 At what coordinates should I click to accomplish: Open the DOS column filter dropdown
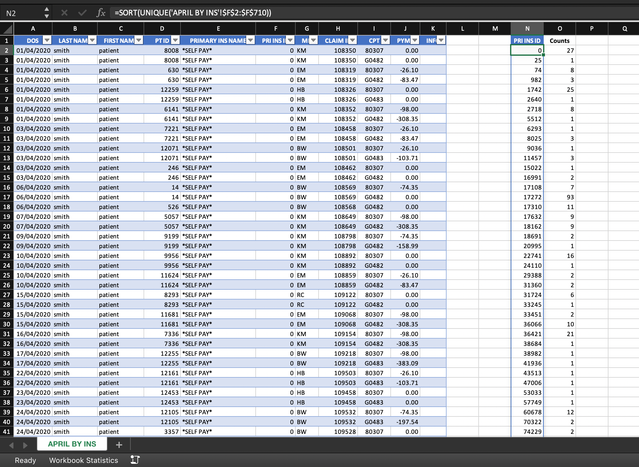47,40
